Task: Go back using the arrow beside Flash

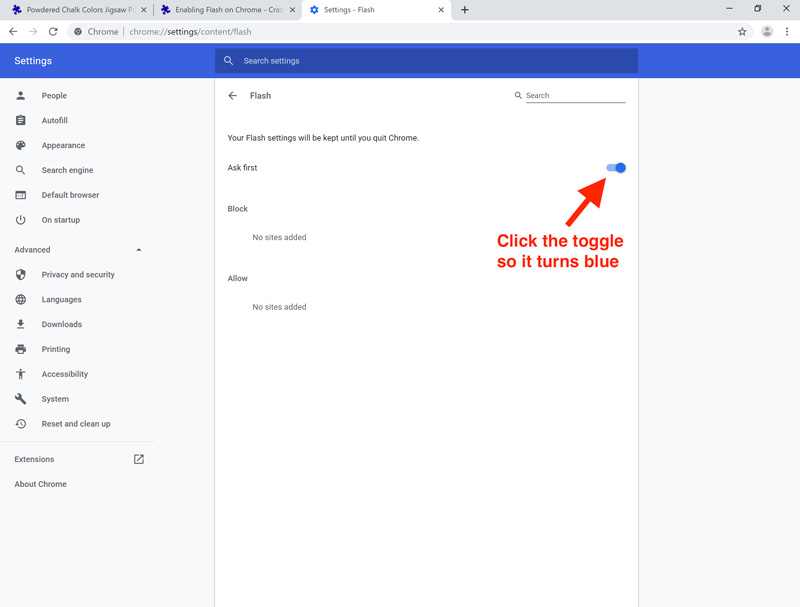Action: (x=232, y=95)
